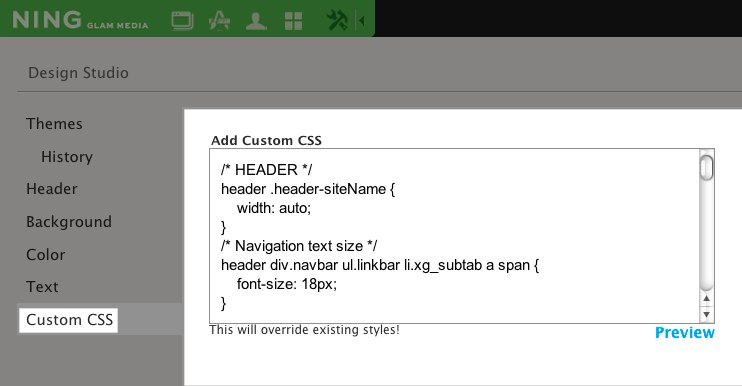This screenshot has width=742, height=386.
Task: Open the dashboard window icon in toolbar
Action: coord(182,21)
